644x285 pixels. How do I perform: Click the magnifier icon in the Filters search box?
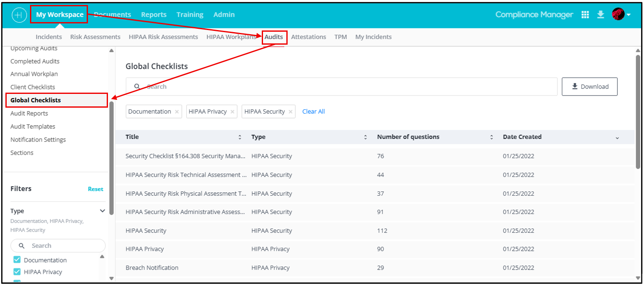click(x=22, y=245)
